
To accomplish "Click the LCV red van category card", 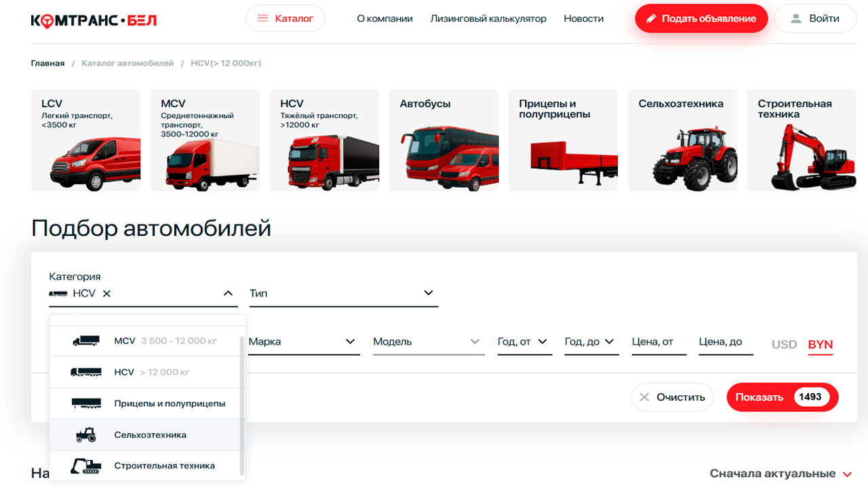I will click(86, 140).
